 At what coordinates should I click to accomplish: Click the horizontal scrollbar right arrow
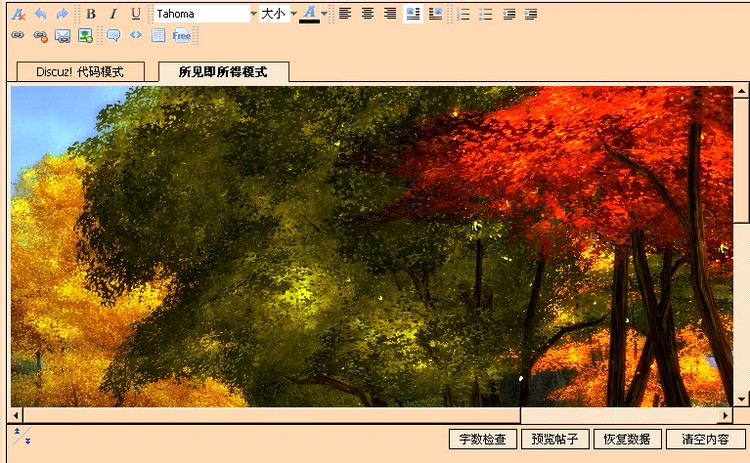[726, 415]
